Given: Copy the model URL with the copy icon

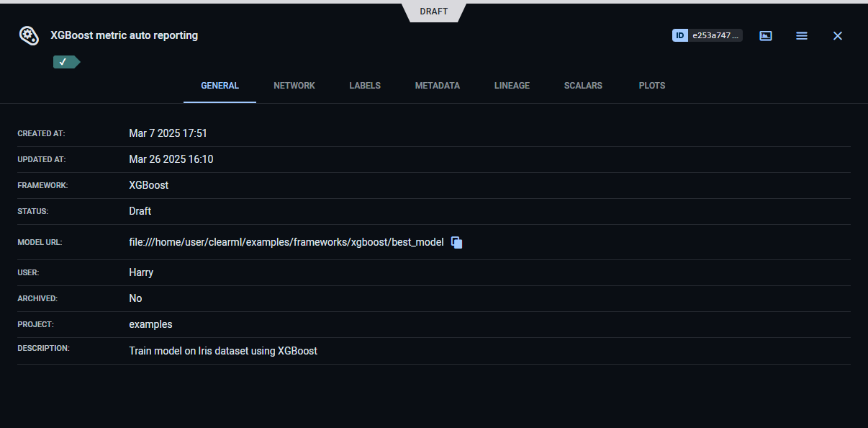Looking at the screenshot, I should pyautogui.click(x=456, y=243).
